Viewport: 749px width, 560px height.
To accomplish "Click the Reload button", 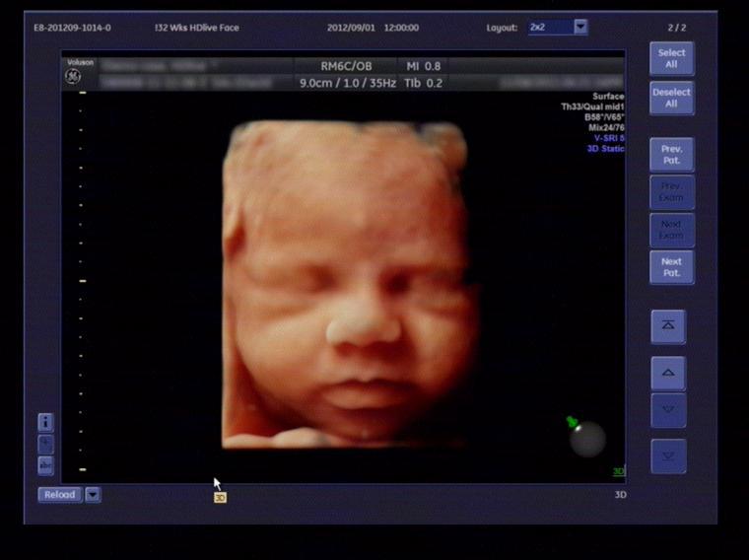I will pyautogui.click(x=59, y=495).
